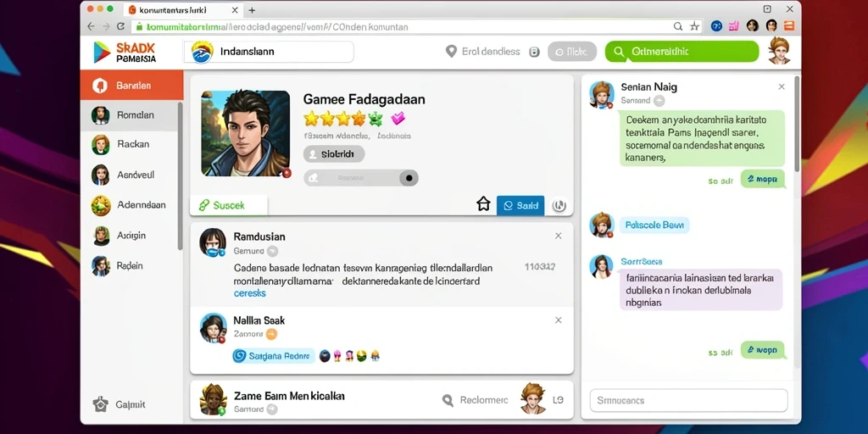Open the SarrrSaesa chat avatar
Screen dimensions: 868x434
[x=601, y=266]
